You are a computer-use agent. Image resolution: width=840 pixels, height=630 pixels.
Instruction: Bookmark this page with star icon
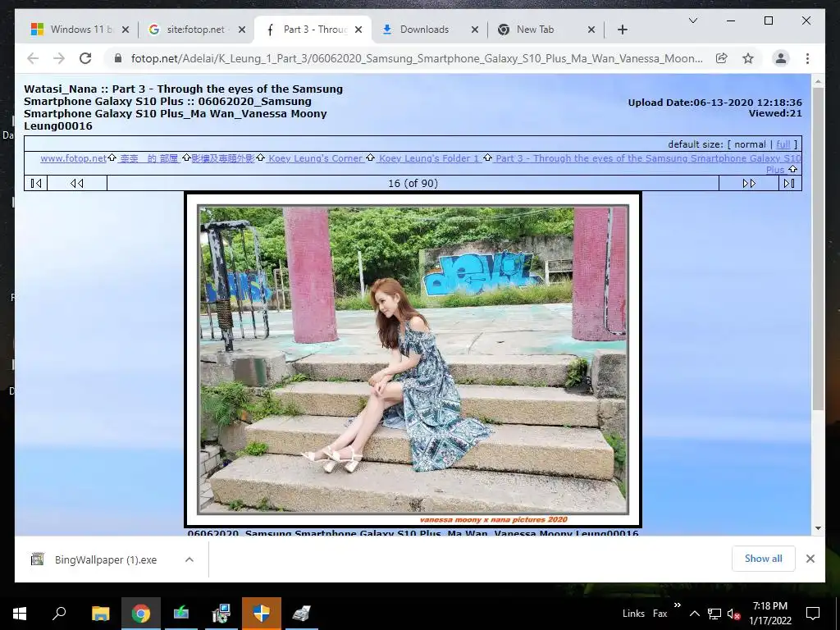748,58
